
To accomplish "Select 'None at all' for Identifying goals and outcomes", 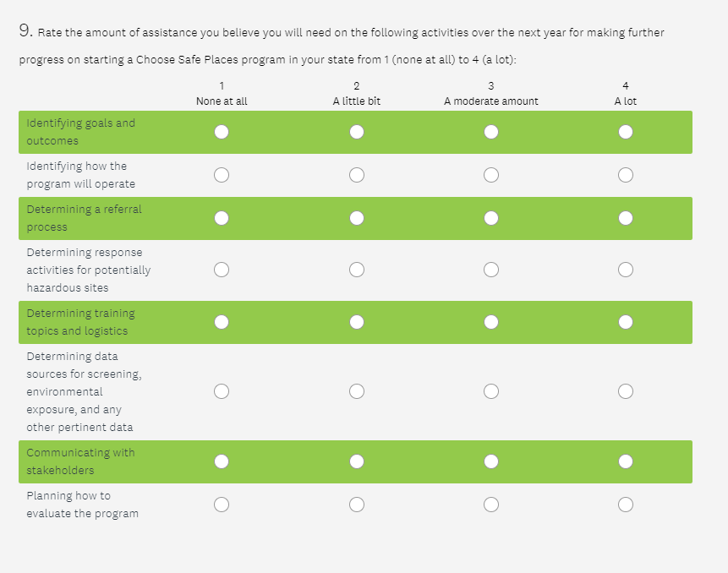I will click(222, 132).
